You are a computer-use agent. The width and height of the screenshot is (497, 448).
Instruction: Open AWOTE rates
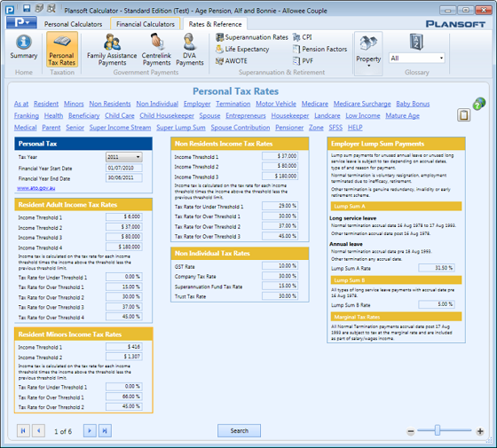[x=232, y=61]
